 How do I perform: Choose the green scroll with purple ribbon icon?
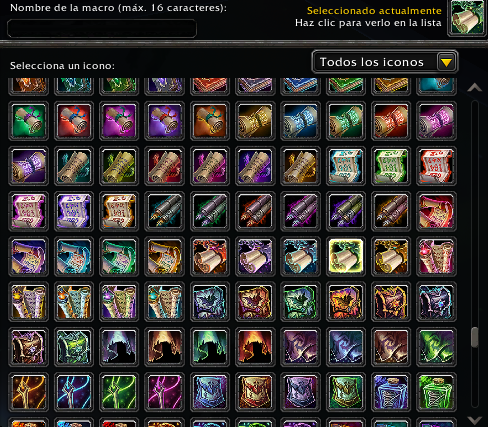tap(28, 120)
